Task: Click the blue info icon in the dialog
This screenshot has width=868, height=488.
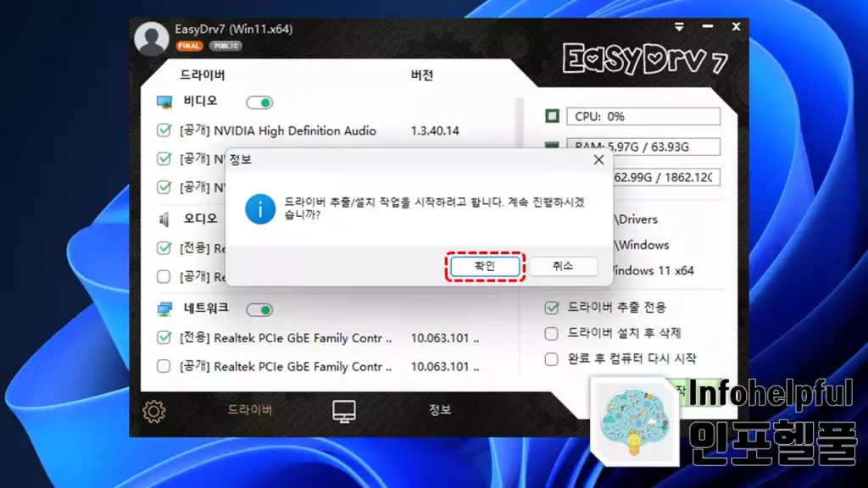Action: (x=260, y=209)
